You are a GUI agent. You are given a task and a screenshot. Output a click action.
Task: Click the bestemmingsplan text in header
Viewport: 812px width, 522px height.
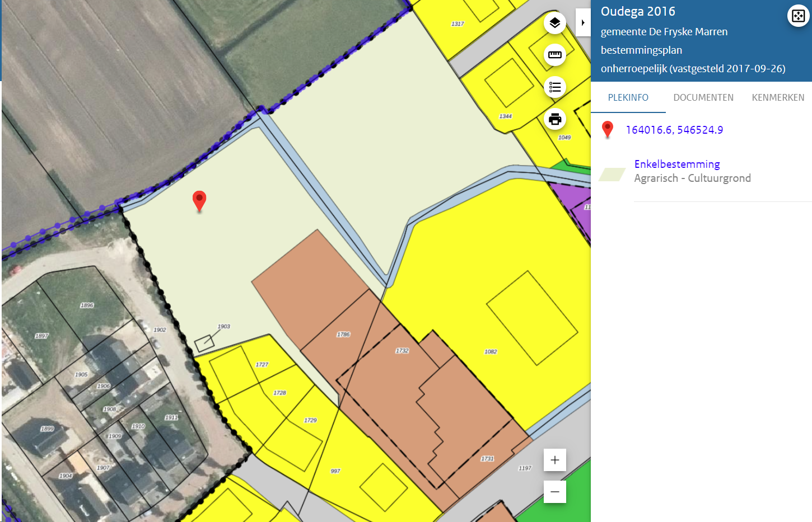(641, 50)
